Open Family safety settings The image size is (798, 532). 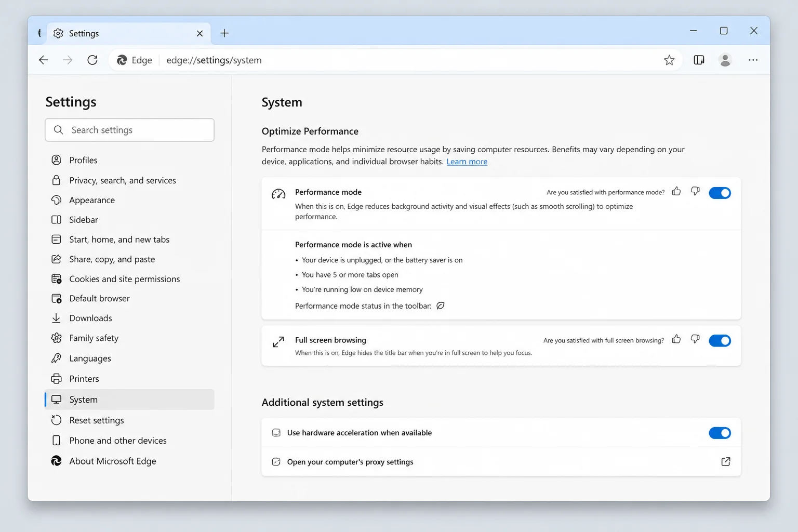coord(129,338)
